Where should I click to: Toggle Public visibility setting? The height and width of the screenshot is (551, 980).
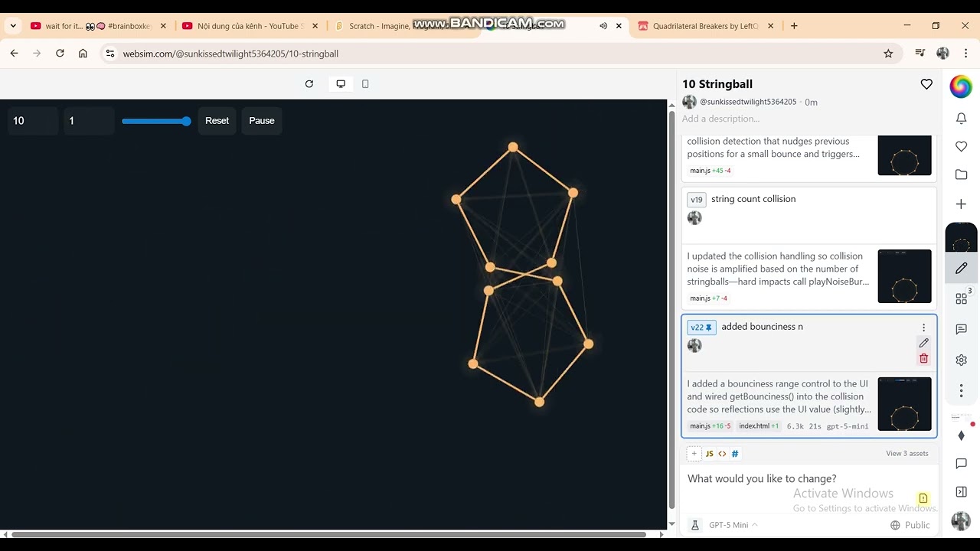[x=910, y=525]
